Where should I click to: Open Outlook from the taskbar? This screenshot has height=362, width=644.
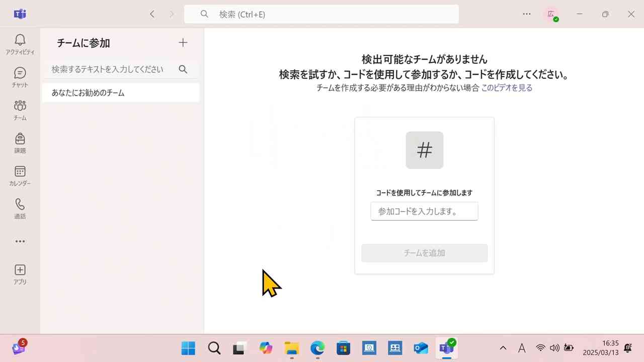[x=421, y=347]
